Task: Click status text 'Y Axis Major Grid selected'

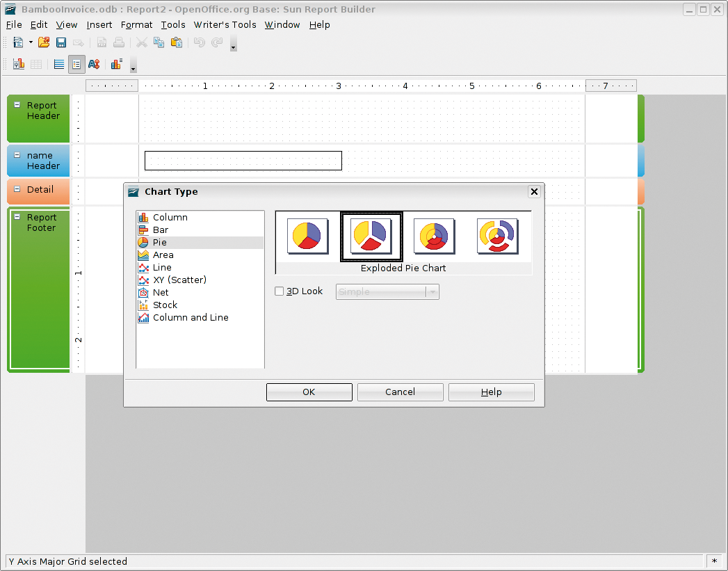Action: (67, 561)
